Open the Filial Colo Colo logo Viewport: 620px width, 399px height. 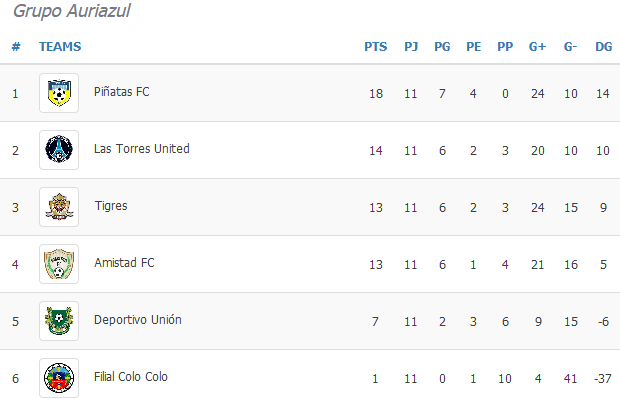click(59, 378)
